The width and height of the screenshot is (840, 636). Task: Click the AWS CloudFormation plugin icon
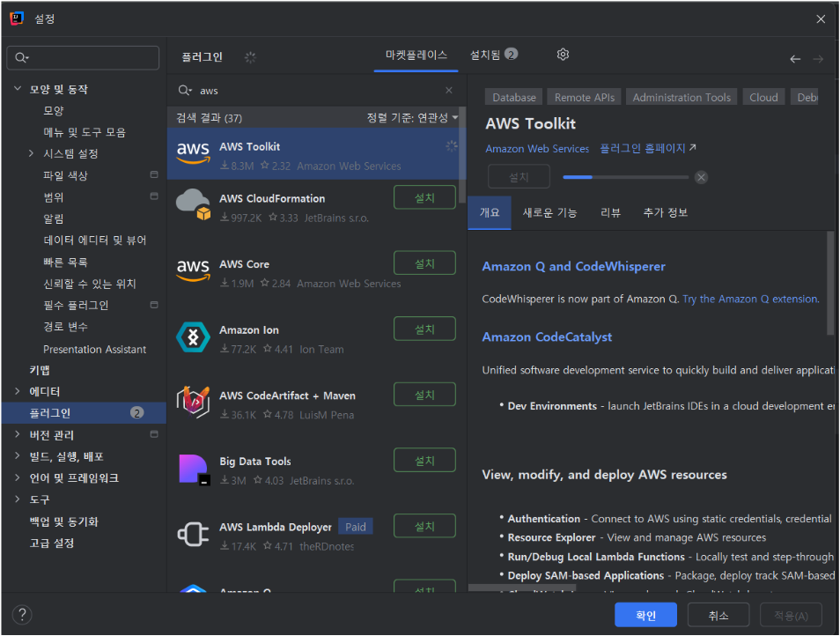pyautogui.click(x=194, y=204)
